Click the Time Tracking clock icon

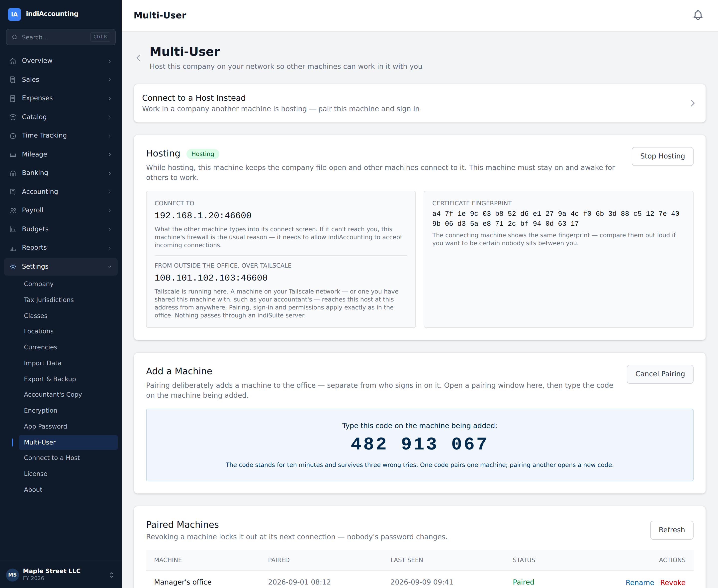click(13, 136)
